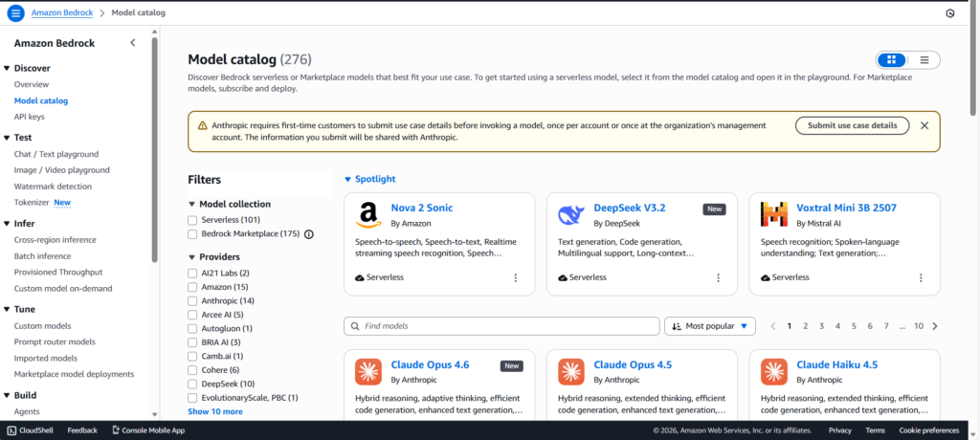Open the hamburger navigation menu icon

(15, 12)
